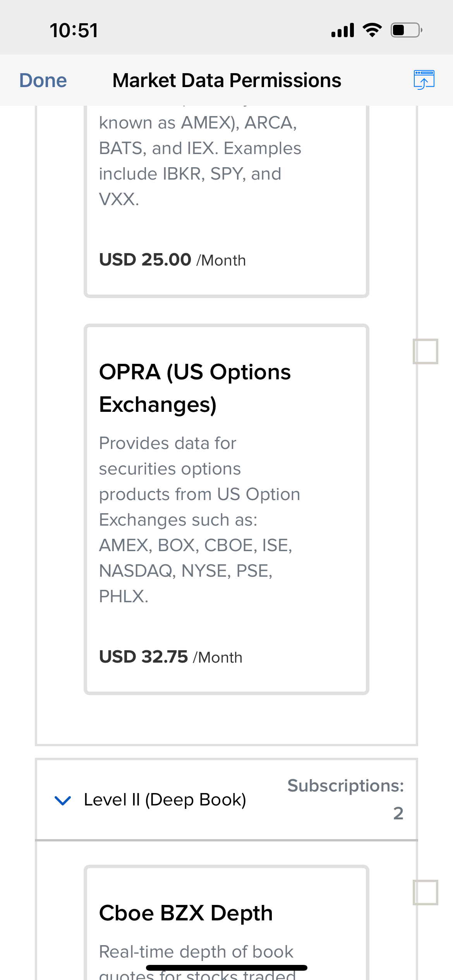This screenshot has height=980, width=453.
Task: Tap the Subscriptions: 2 count label
Action: (345, 799)
